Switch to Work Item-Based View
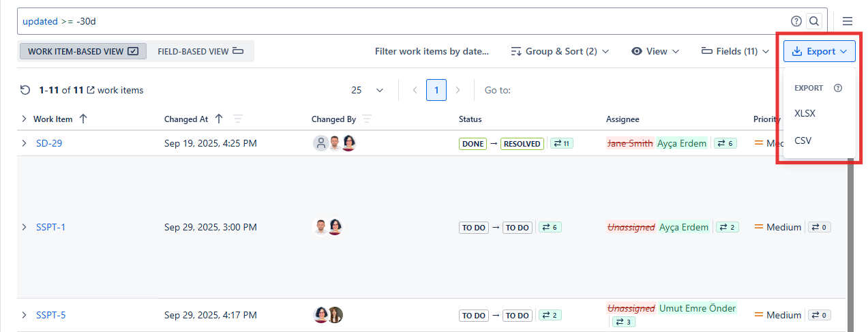 pos(83,51)
